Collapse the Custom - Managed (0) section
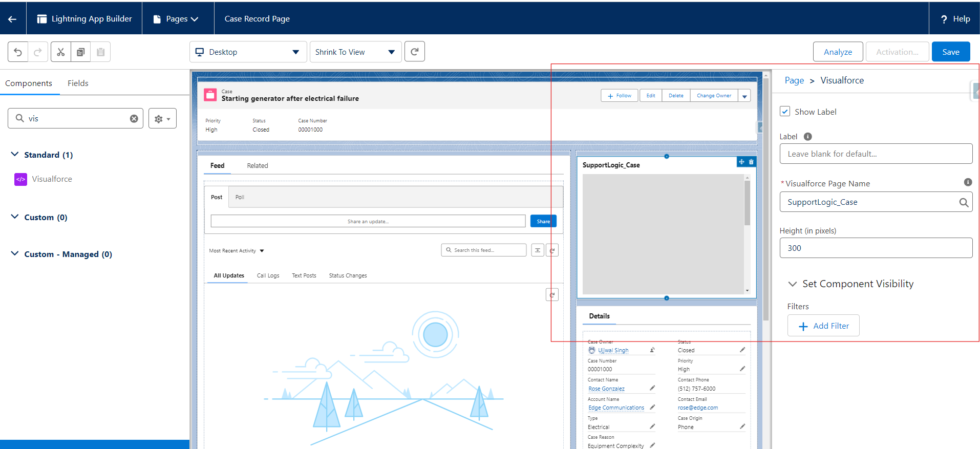 tap(15, 253)
